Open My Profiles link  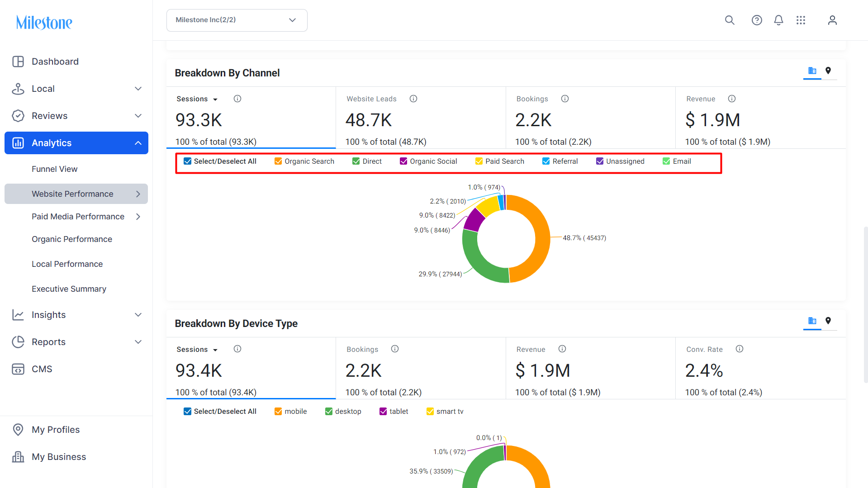point(56,430)
